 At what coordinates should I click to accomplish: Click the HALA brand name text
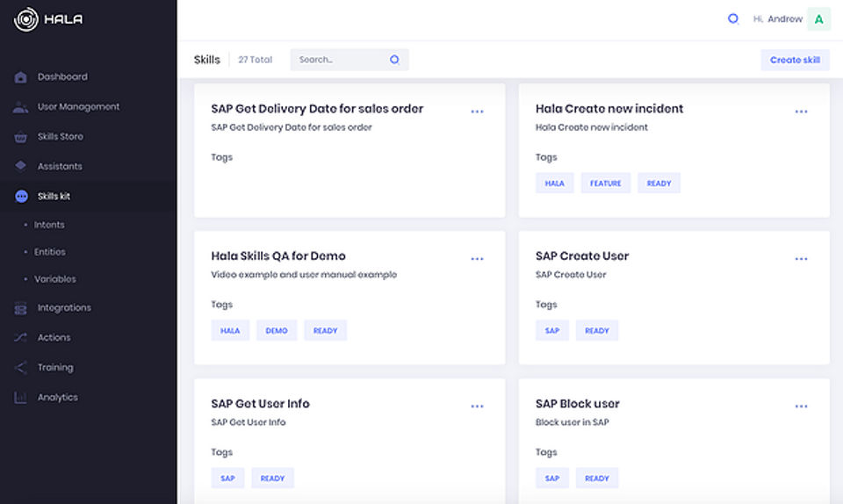[x=63, y=19]
